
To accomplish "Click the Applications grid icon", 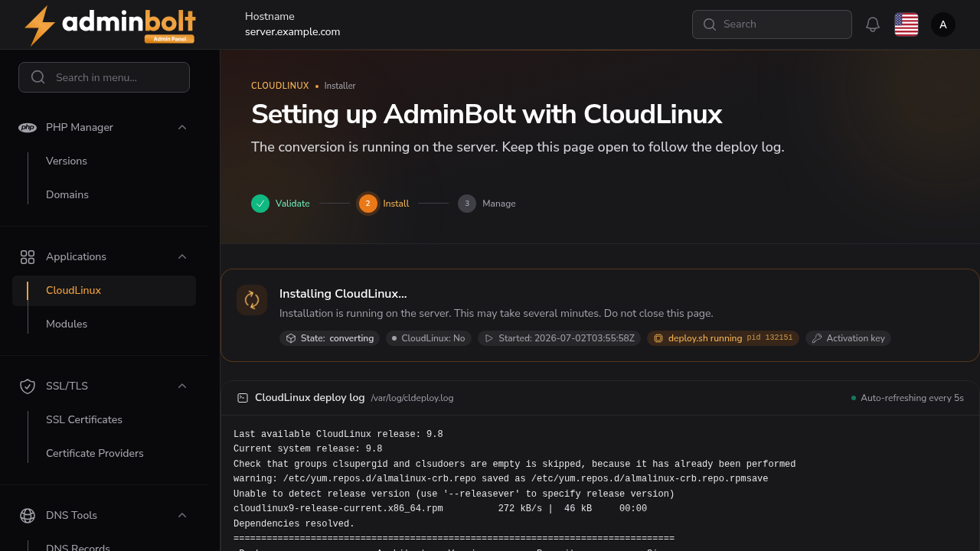I will point(28,256).
